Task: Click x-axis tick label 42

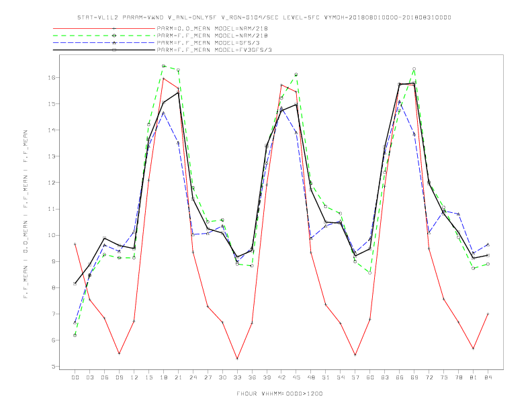Action: click(281, 377)
